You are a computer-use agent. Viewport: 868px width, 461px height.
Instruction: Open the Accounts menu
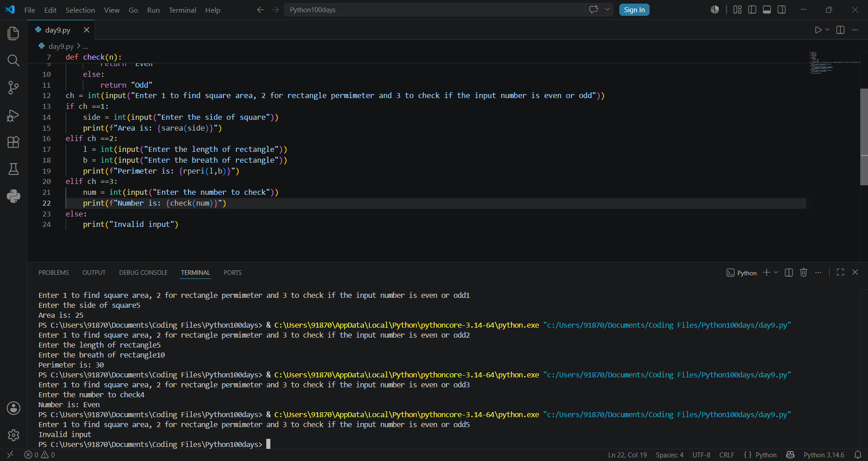point(14,408)
